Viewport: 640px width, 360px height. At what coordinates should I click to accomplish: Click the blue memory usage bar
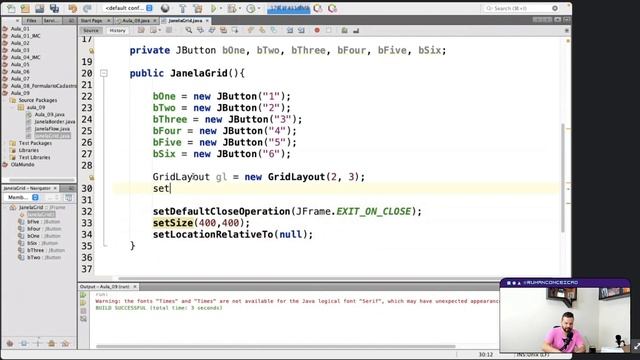click(x=289, y=8)
